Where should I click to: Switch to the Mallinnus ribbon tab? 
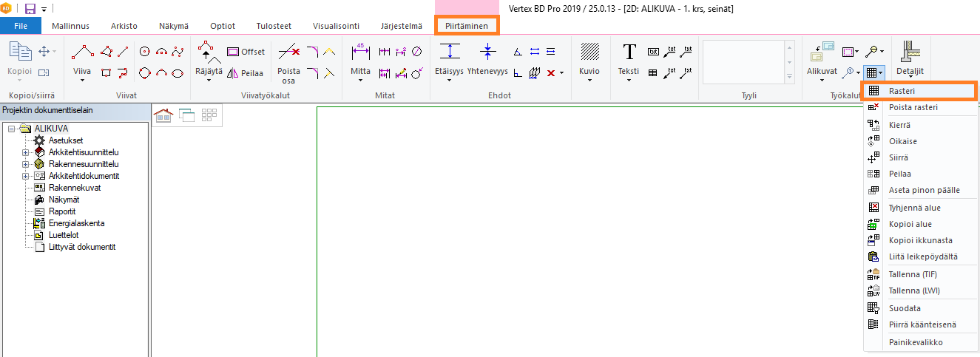[x=70, y=26]
